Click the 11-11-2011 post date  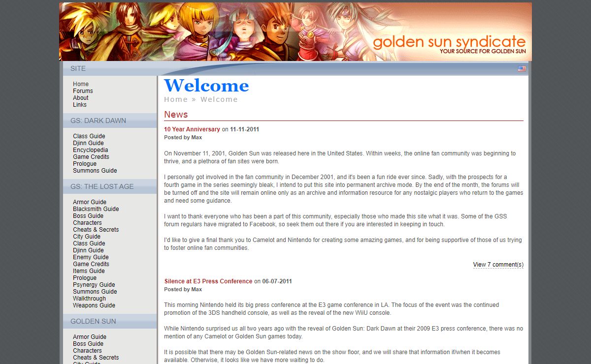coord(245,129)
